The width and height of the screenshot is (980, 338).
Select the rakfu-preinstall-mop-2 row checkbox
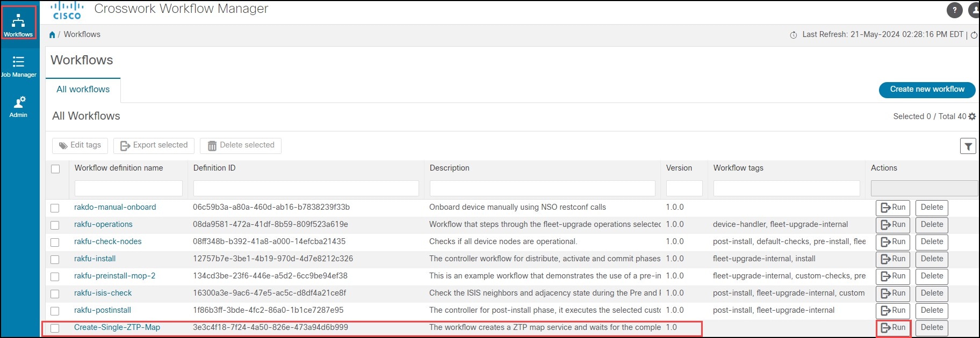[x=55, y=277]
